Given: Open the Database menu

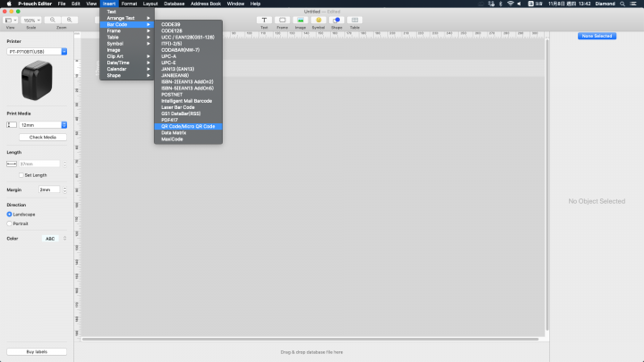Looking at the screenshot, I should (174, 4).
